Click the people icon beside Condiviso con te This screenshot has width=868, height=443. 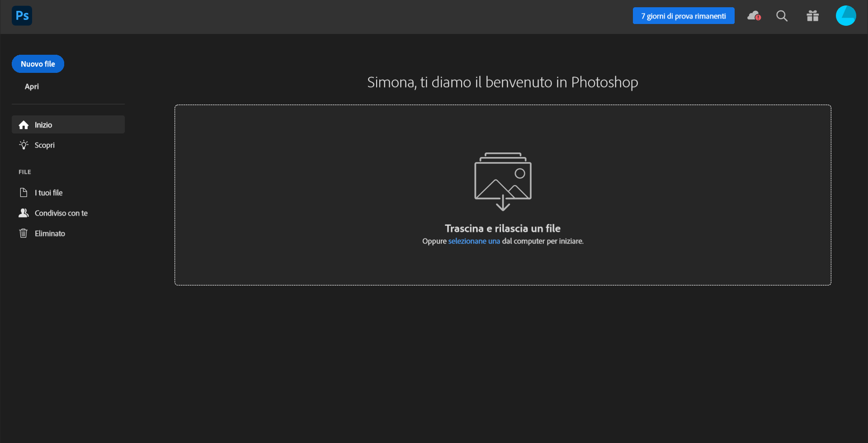coord(23,213)
